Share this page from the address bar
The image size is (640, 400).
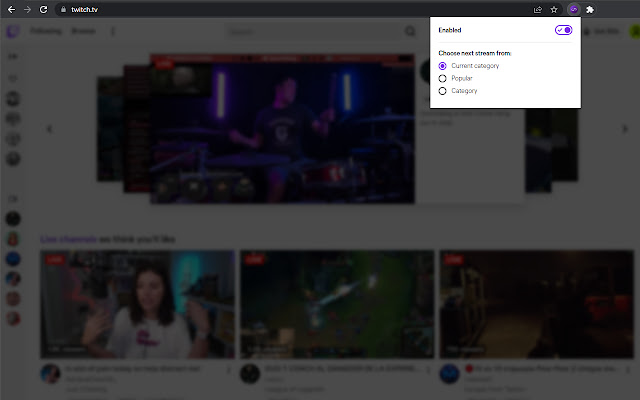[538, 9]
